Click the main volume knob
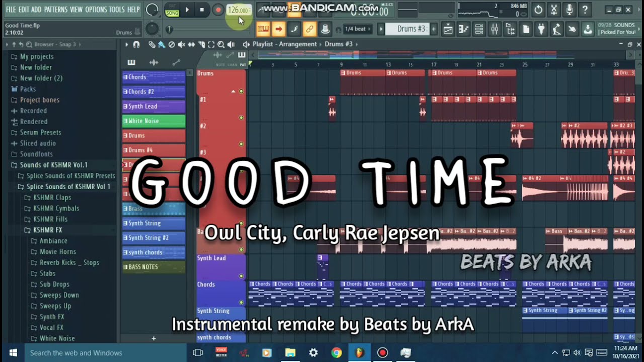The width and height of the screenshot is (644, 362). click(152, 10)
